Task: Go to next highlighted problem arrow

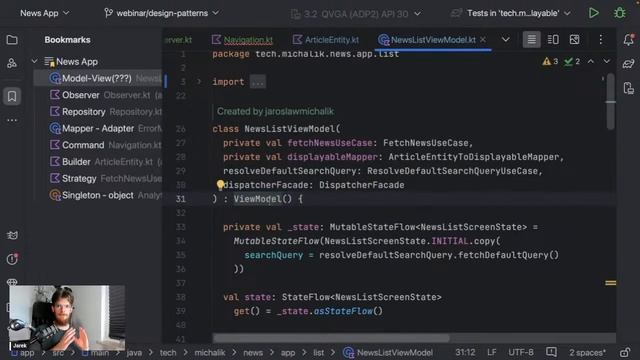Action: (607, 61)
